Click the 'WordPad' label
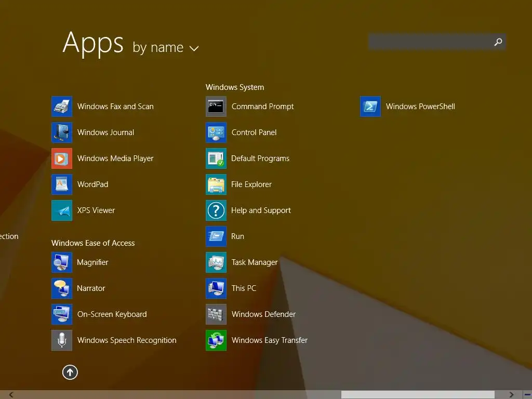The image size is (532, 399). [x=92, y=184]
